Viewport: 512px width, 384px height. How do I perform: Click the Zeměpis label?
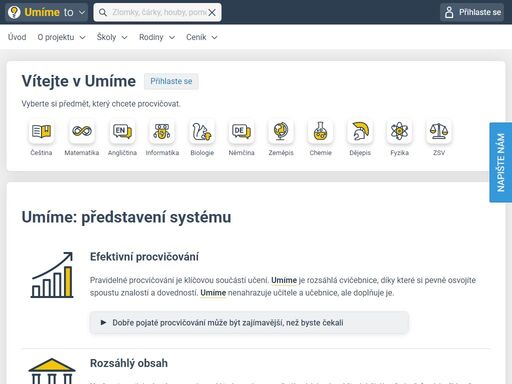tap(281, 153)
